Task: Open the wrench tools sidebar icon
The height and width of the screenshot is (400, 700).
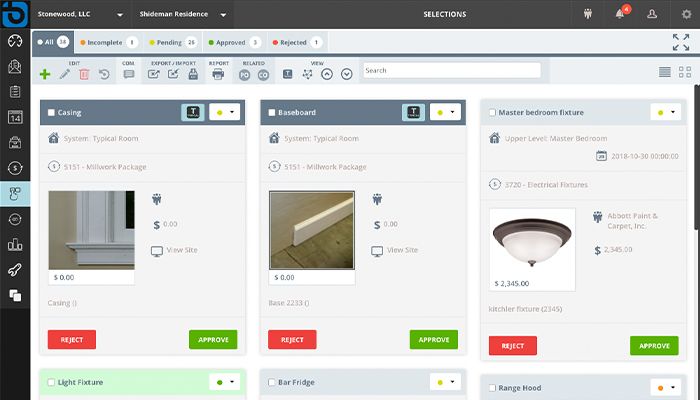Action: click(15, 270)
